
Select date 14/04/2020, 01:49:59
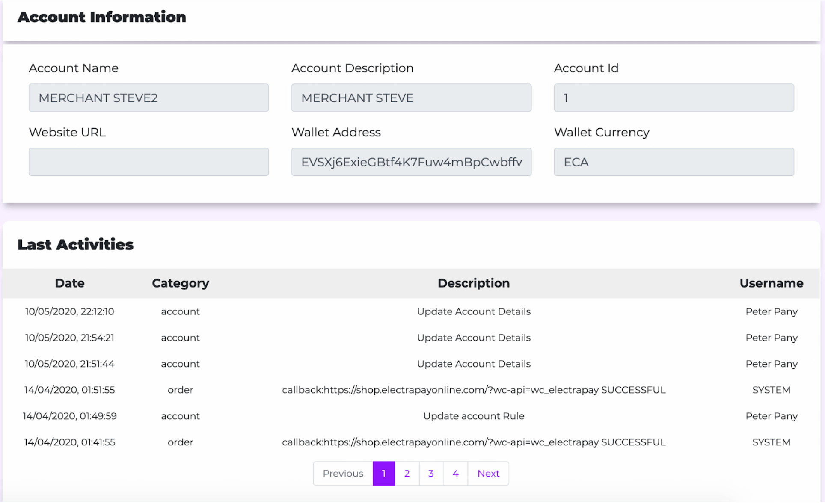click(x=70, y=416)
